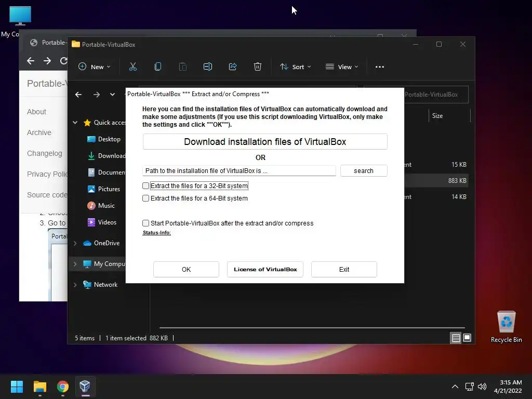
Task: Open the Sort dropdown menu
Action: [295, 67]
